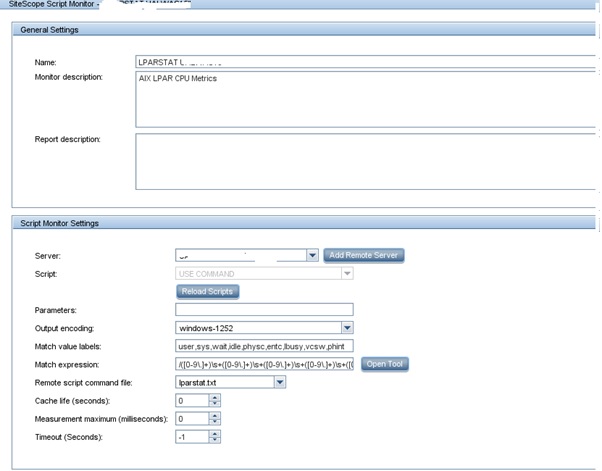
Task: Lower the Timeout value using the down arrow
Action: pos(215,440)
